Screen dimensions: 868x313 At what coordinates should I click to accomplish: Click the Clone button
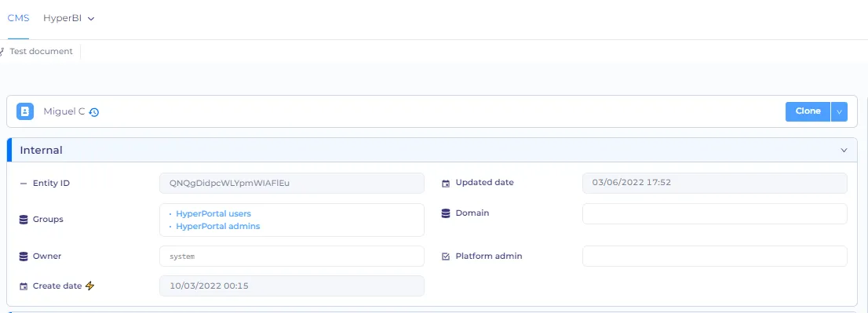pyautogui.click(x=808, y=111)
